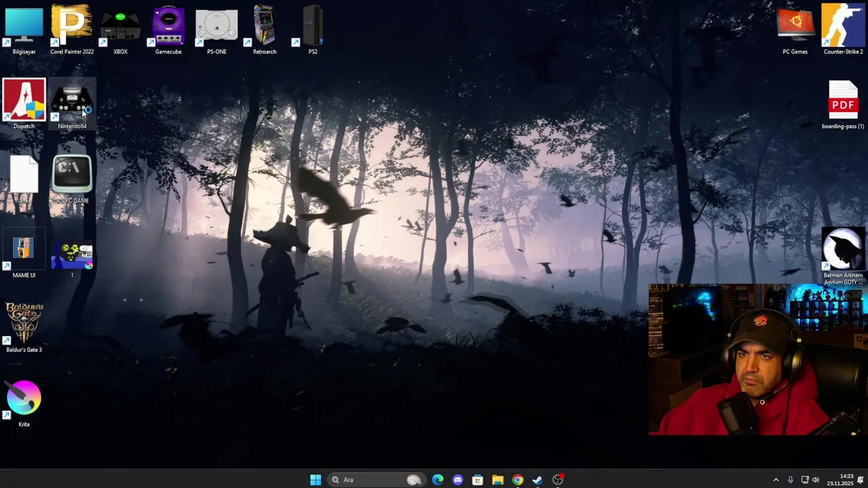The height and width of the screenshot is (488, 868).
Task: Launch the Retroarch shortcut
Action: 264,28
